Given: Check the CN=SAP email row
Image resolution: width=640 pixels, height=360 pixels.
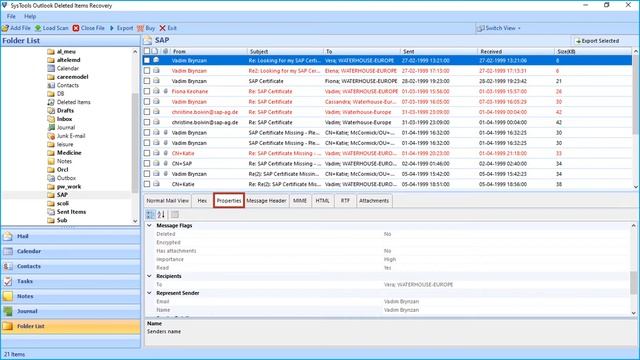Looking at the screenshot, I should [147, 164].
